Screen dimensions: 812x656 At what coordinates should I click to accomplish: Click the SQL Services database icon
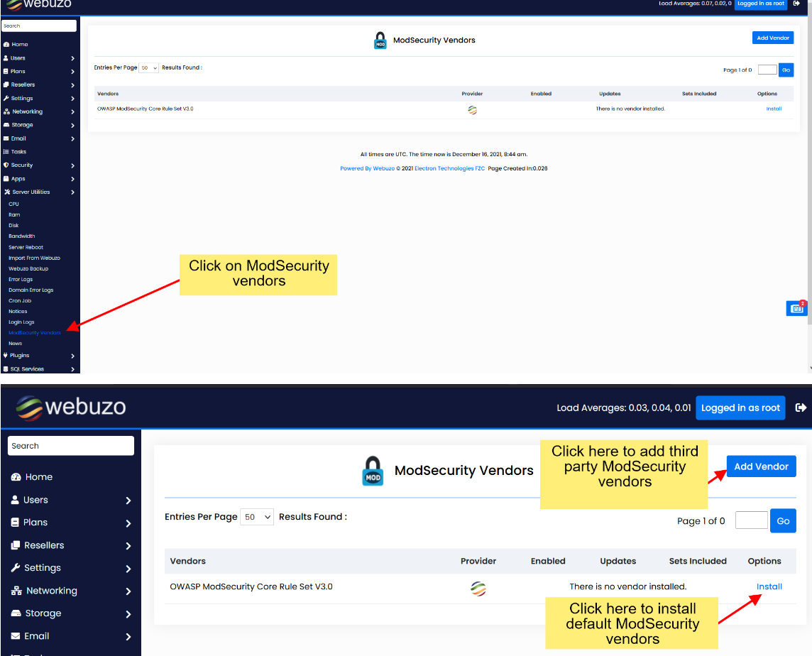6,369
